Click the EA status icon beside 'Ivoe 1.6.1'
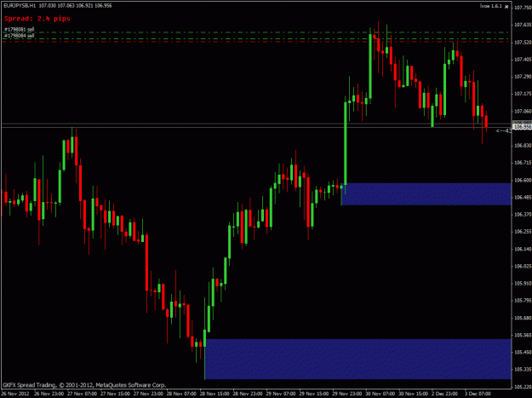Screen dimensions: 532x398 [x=506, y=7]
